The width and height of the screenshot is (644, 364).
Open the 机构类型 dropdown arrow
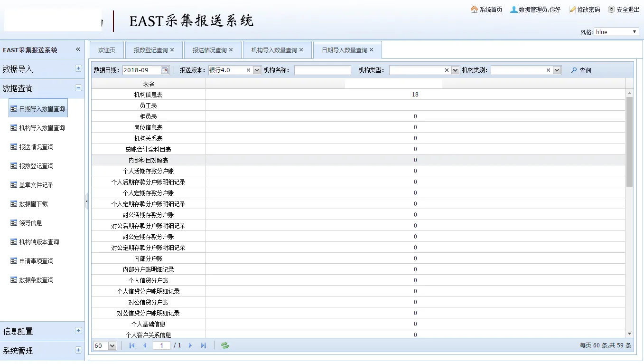456,70
